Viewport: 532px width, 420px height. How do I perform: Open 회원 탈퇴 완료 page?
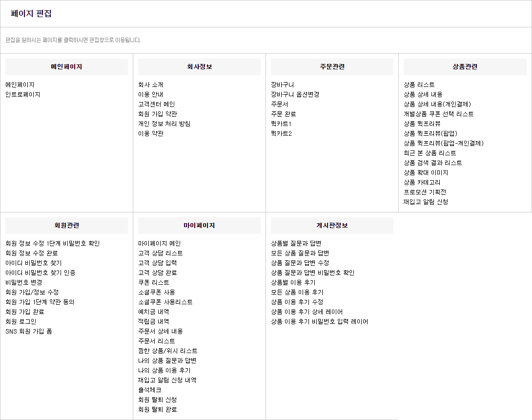click(158, 410)
